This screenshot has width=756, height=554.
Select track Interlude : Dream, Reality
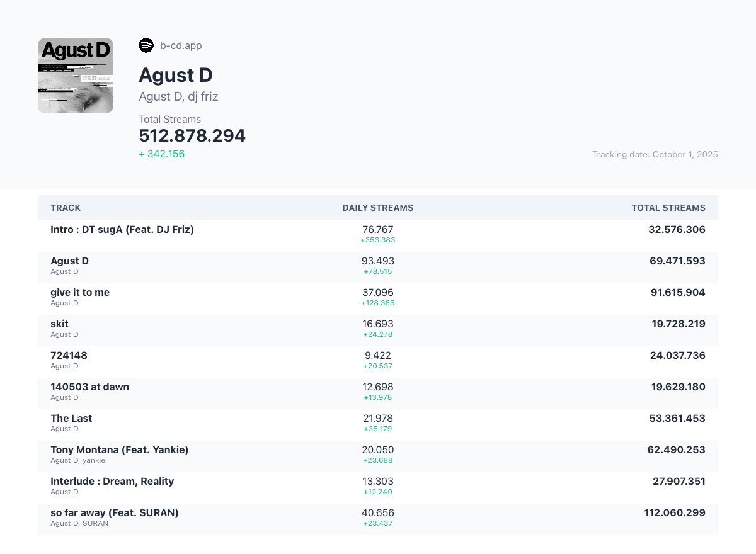(x=112, y=481)
